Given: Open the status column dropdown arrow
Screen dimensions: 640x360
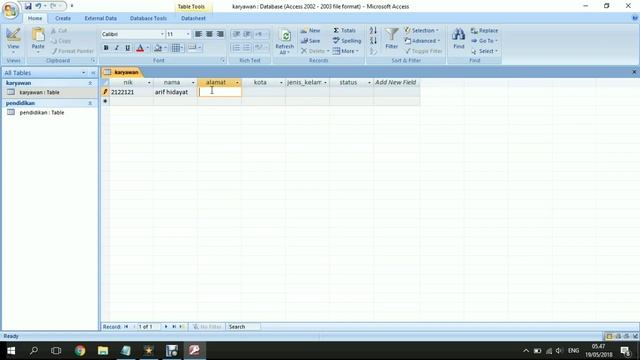Looking at the screenshot, I should click(x=369, y=82).
